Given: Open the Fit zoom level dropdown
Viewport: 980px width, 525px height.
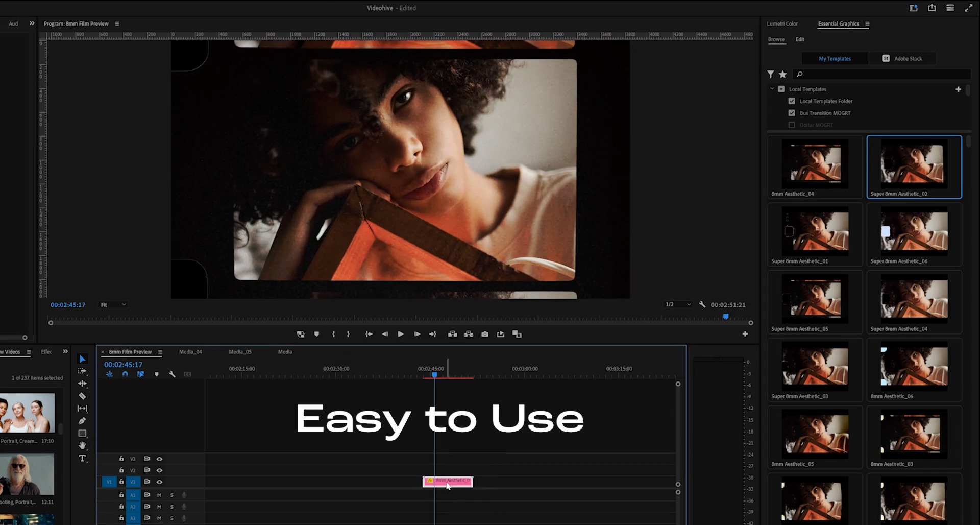Looking at the screenshot, I should [x=113, y=305].
